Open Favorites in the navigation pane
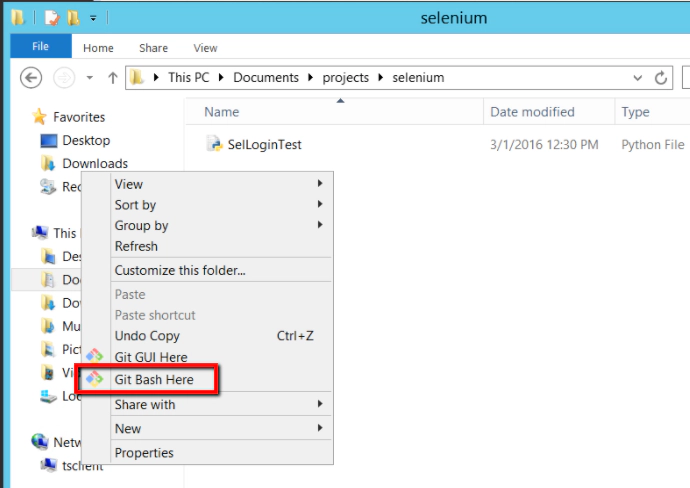The width and height of the screenshot is (690, 488). [79, 117]
